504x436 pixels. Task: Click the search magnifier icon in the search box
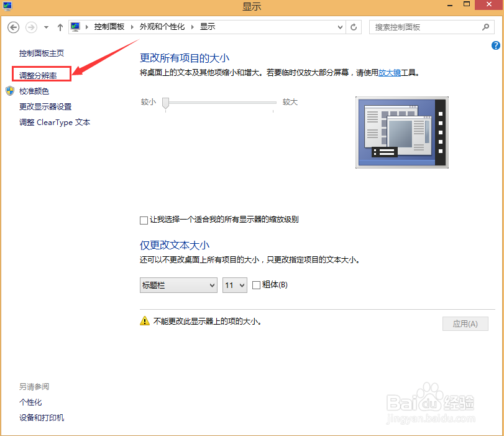485,27
